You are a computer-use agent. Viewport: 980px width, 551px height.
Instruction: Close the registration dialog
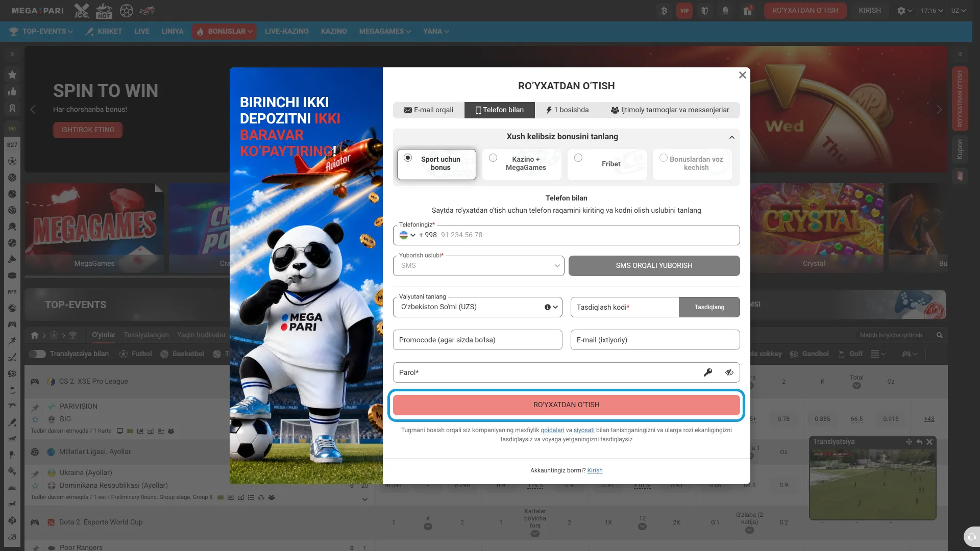[743, 75]
